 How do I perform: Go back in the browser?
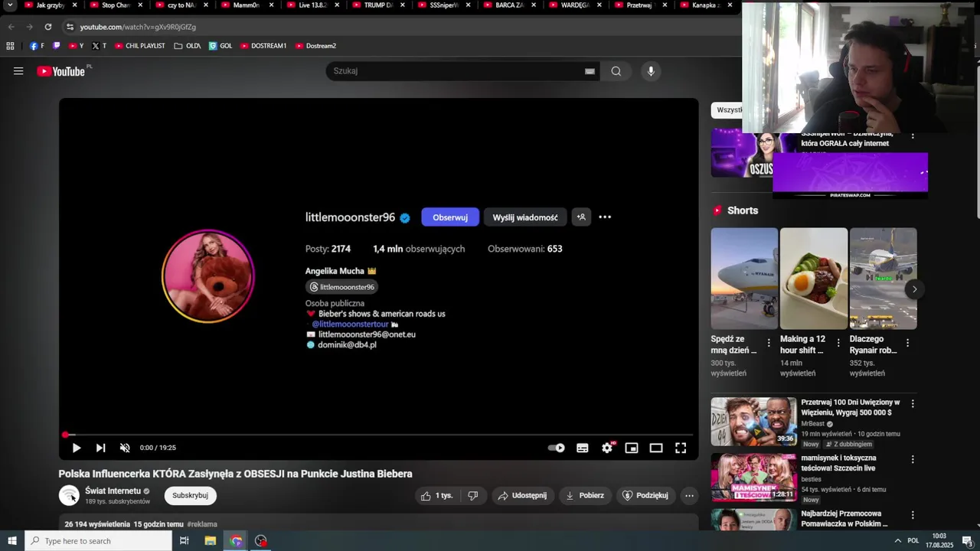(x=11, y=27)
